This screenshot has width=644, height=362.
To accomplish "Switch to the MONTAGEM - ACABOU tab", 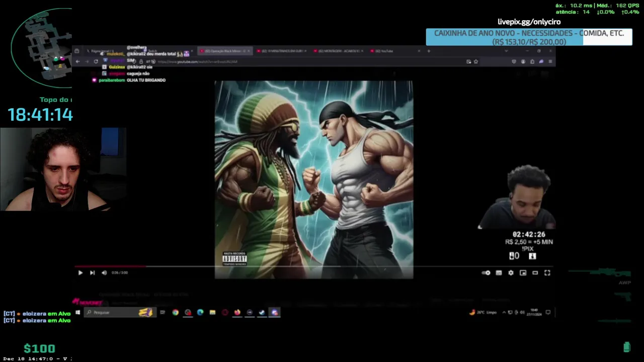I will (x=337, y=51).
